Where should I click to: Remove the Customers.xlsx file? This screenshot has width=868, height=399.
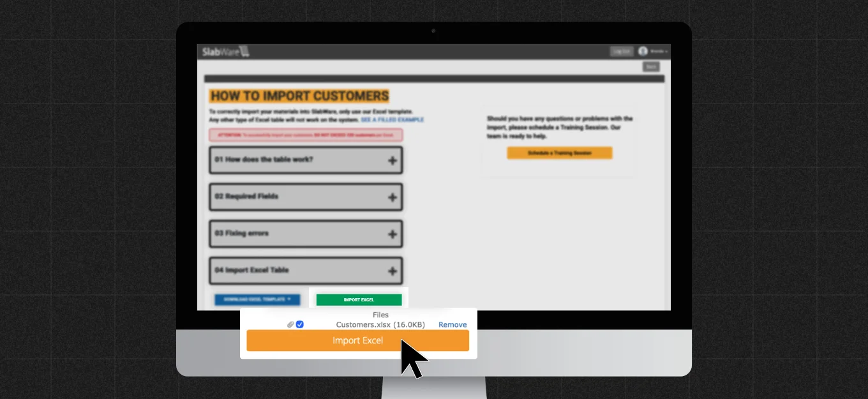[x=453, y=325]
